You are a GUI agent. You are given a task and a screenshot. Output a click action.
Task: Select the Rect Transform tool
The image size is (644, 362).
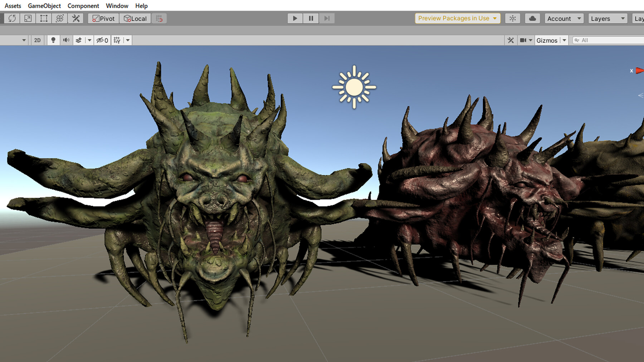coord(43,18)
